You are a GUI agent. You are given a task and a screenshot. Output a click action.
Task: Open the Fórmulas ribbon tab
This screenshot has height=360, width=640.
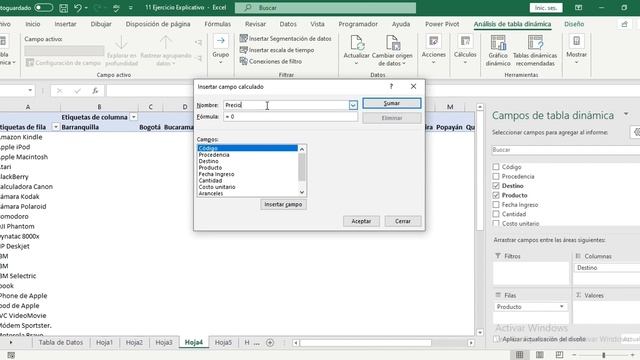218,24
